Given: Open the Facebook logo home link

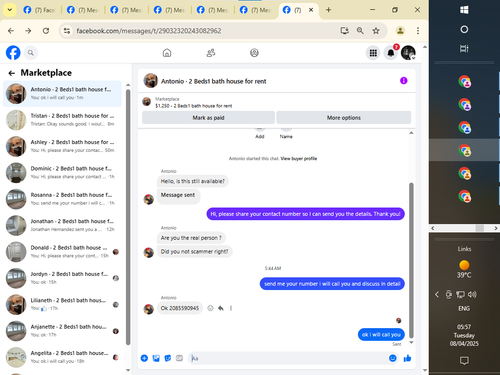Looking at the screenshot, I should coord(13,53).
